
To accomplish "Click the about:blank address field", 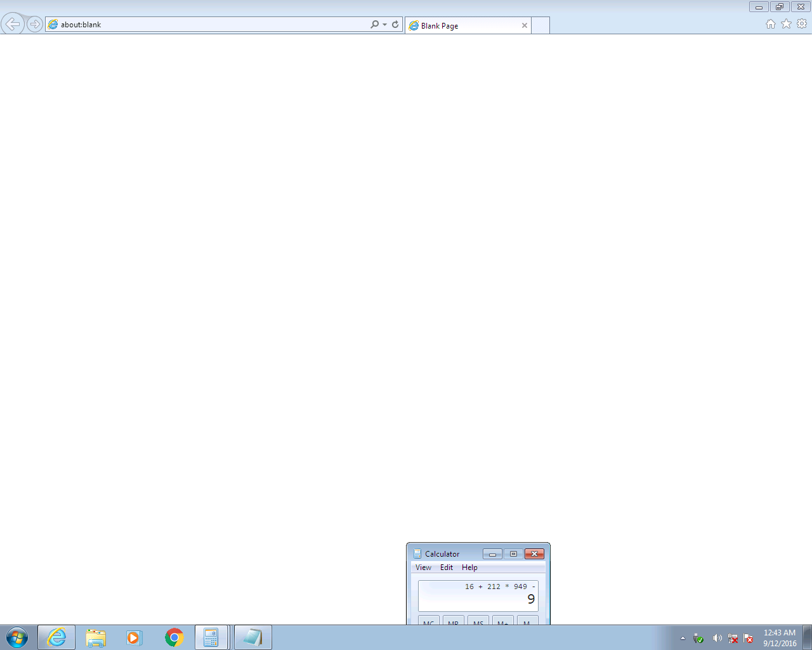I will point(209,25).
